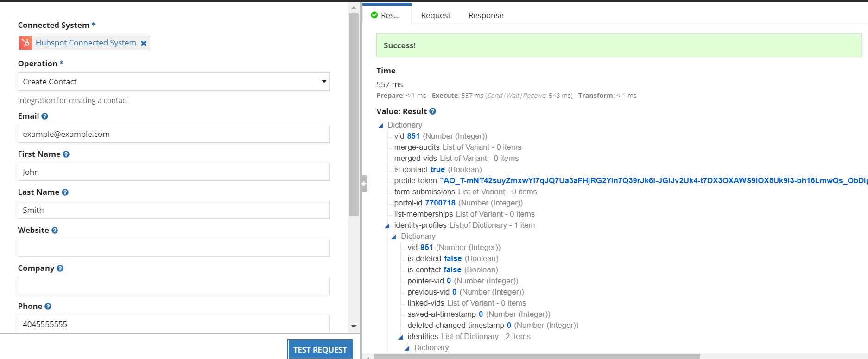Switch to the Request tab
The image size is (868, 359).
[x=435, y=15]
